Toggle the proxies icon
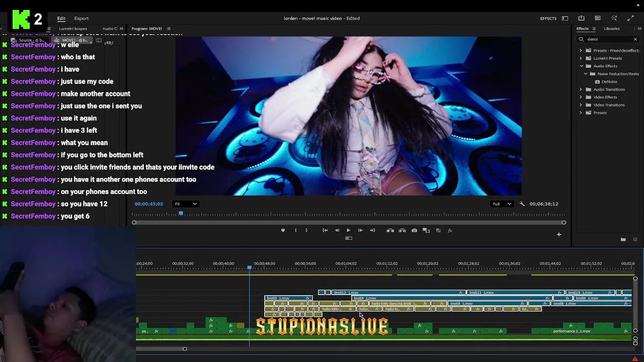The image size is (644, 362). pyautogui.click(x=438, y=230)
